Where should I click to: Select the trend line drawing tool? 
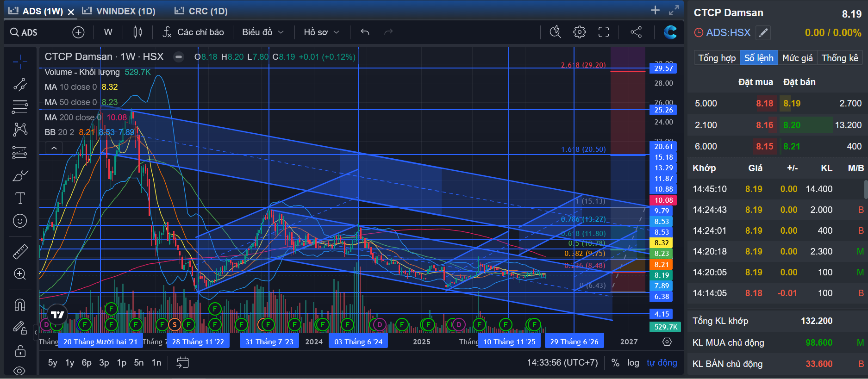pos(20,84)
